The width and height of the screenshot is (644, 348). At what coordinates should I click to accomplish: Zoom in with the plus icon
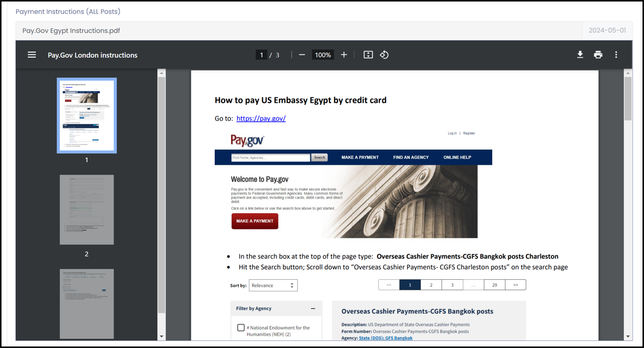[344, 55]
